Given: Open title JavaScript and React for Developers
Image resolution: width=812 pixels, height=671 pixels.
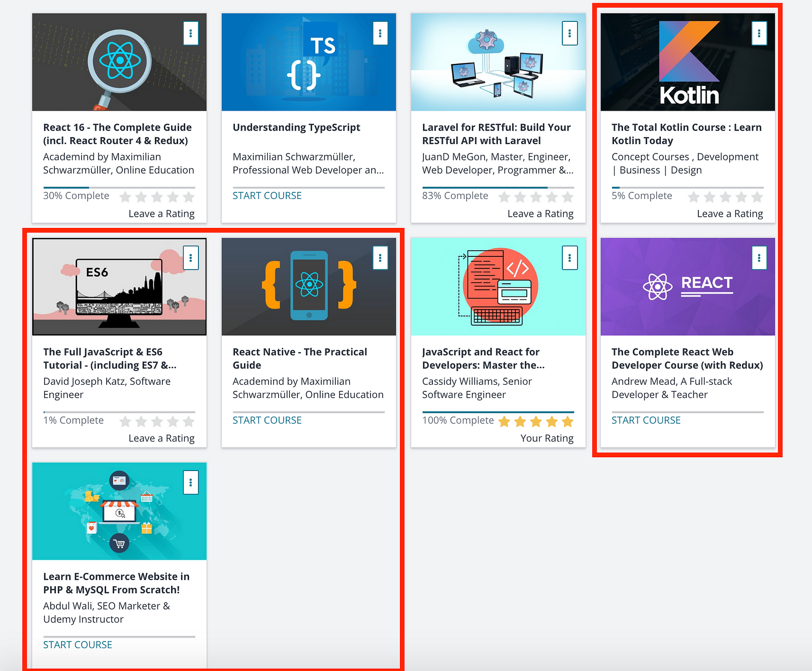Looking at the screenshot, I should (x=483, y=358).
